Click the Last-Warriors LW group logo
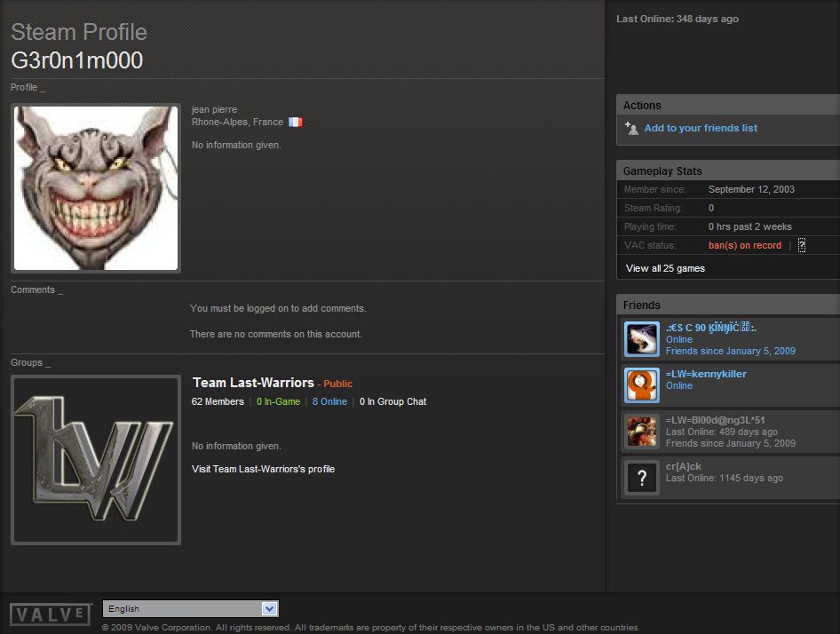 pos(96,460)
